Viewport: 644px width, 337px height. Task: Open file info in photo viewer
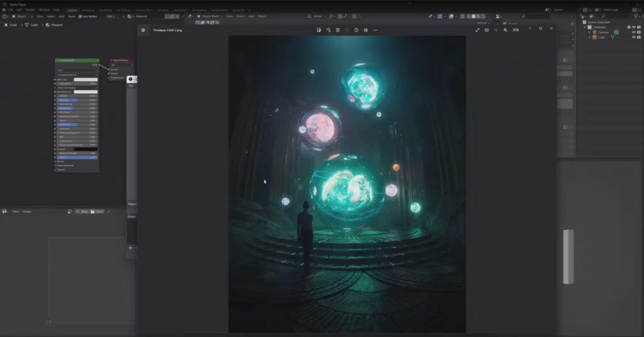357,30
